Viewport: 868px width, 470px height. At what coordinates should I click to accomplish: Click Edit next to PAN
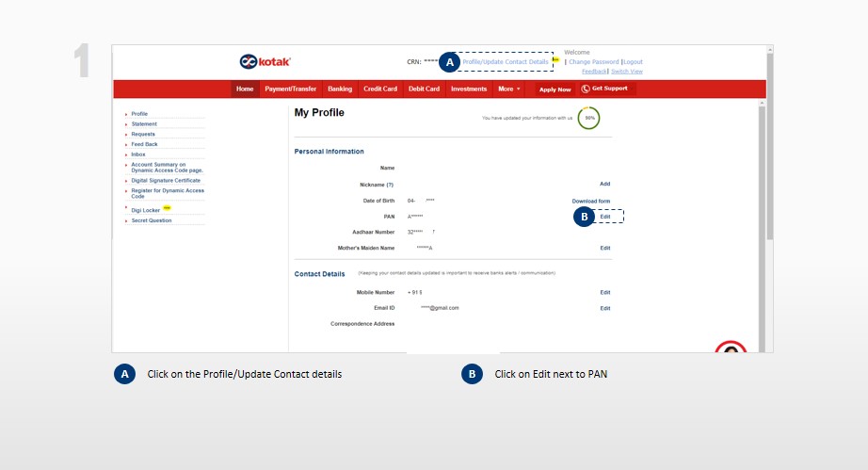click(x=605, y=217)
